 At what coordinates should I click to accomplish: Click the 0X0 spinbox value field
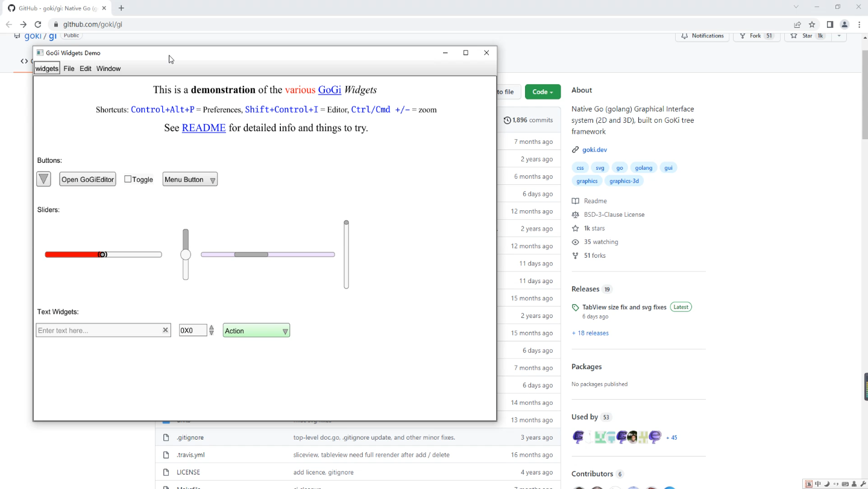tap(193, 331)
